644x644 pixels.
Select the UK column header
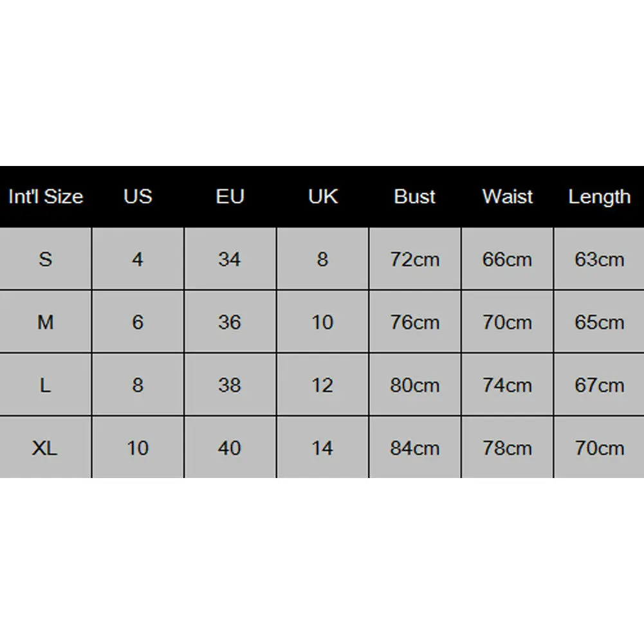(323, 197)
